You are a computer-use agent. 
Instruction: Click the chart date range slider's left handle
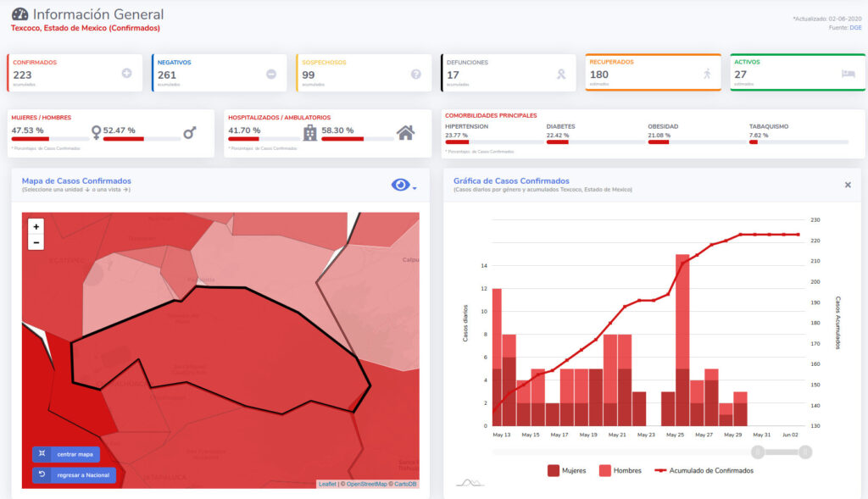tap(759, 452)
